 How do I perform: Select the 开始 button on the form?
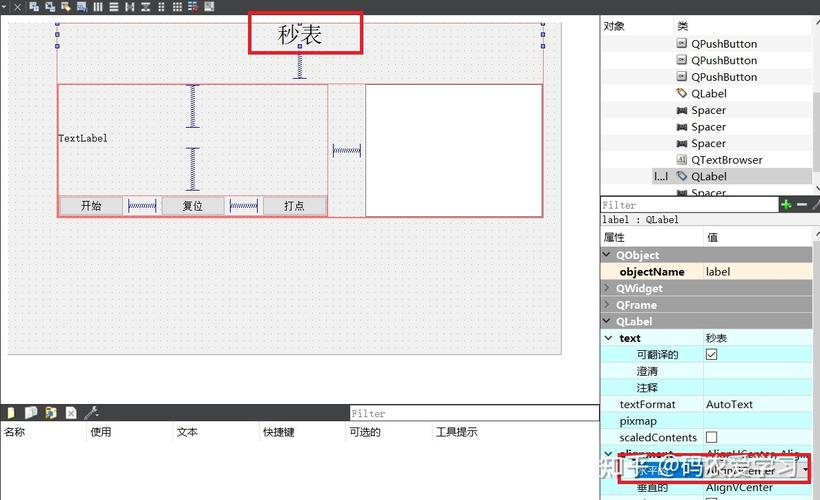tap(91, 206)
